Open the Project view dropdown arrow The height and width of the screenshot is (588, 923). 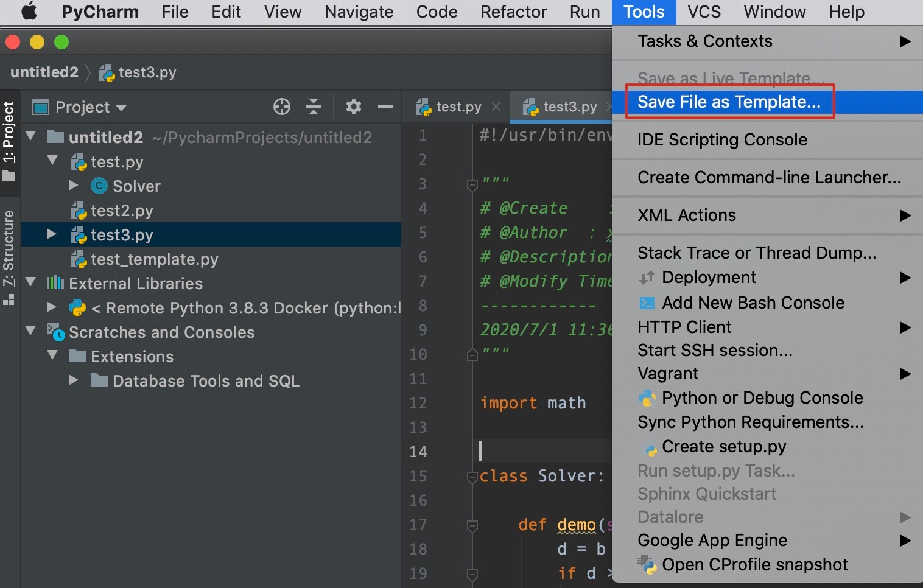(x=121, y=108)
